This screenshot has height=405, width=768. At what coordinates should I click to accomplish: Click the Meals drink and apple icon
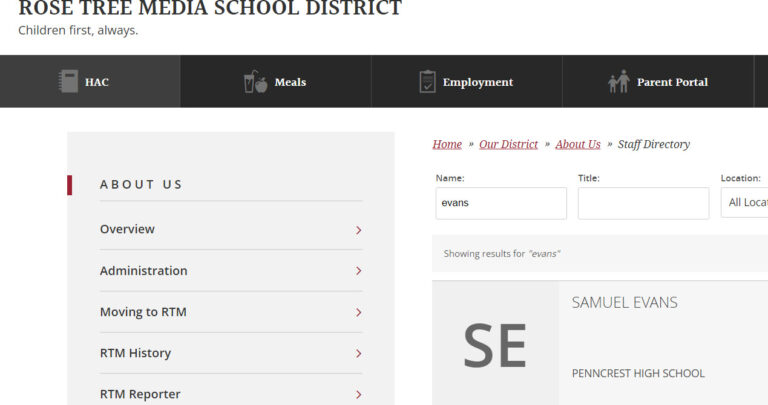256,81
